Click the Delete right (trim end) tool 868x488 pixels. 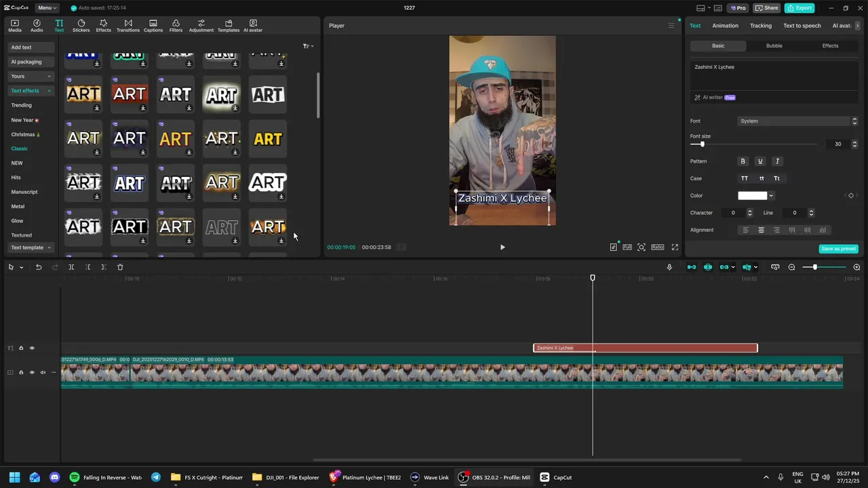(x=104, y=267)
